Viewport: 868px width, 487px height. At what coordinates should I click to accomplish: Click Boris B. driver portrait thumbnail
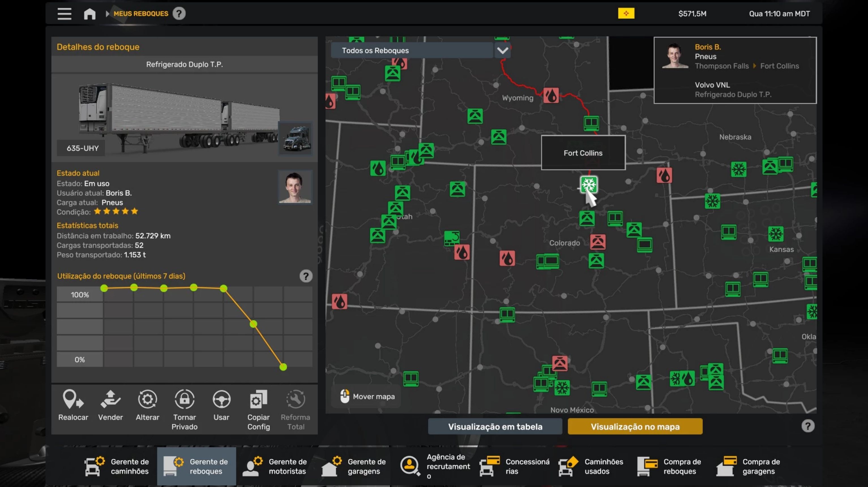[295, 187]
